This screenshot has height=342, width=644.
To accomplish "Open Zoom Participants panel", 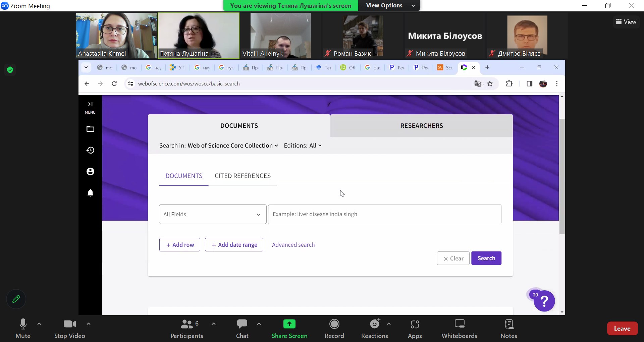I will click(x=187, y=329).
